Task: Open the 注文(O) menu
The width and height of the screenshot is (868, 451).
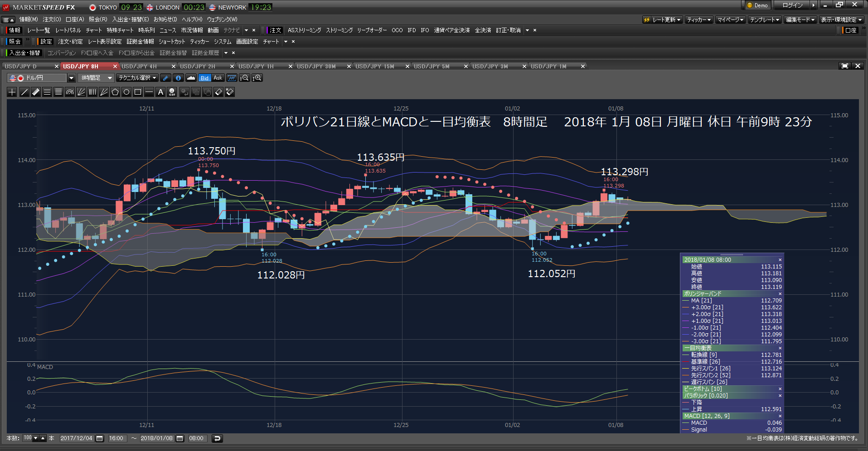Action: click(52, 19)
